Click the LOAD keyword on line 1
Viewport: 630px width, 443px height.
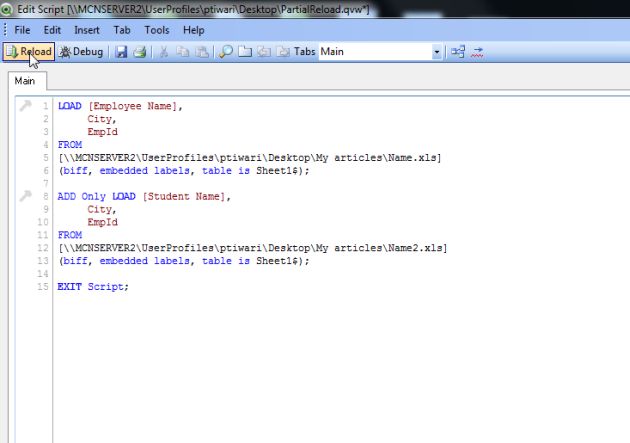click(x=70, y=106)
